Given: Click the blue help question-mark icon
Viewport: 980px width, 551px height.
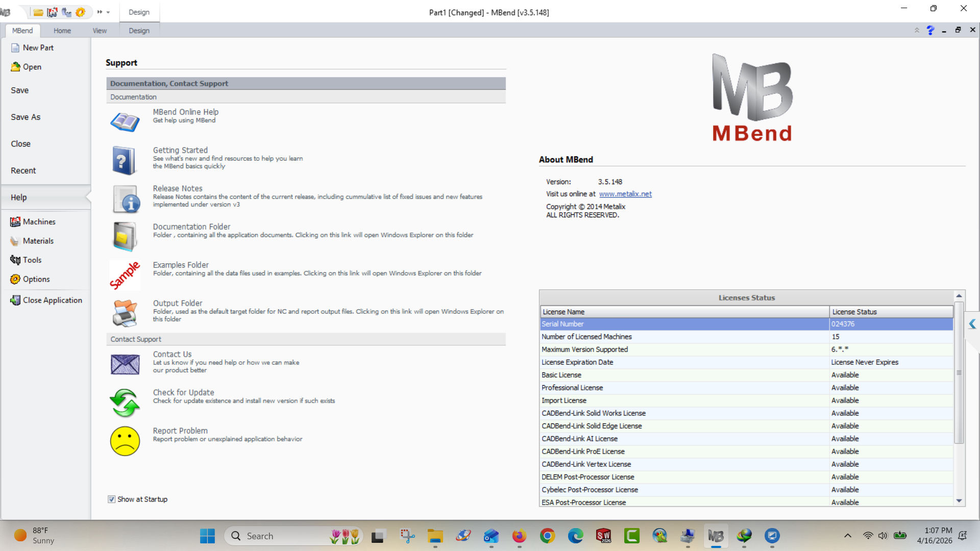Looking at the screenshot, I should click(x=930, y=31).
